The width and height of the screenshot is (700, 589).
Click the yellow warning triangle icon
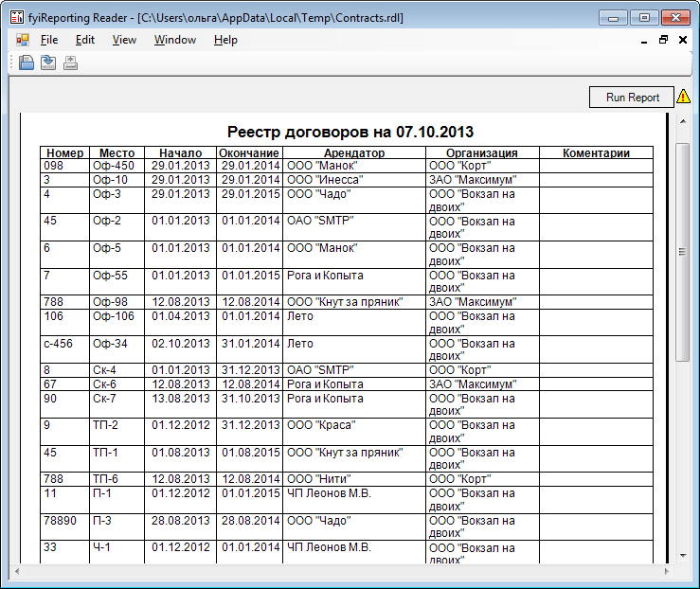(684, 97)
